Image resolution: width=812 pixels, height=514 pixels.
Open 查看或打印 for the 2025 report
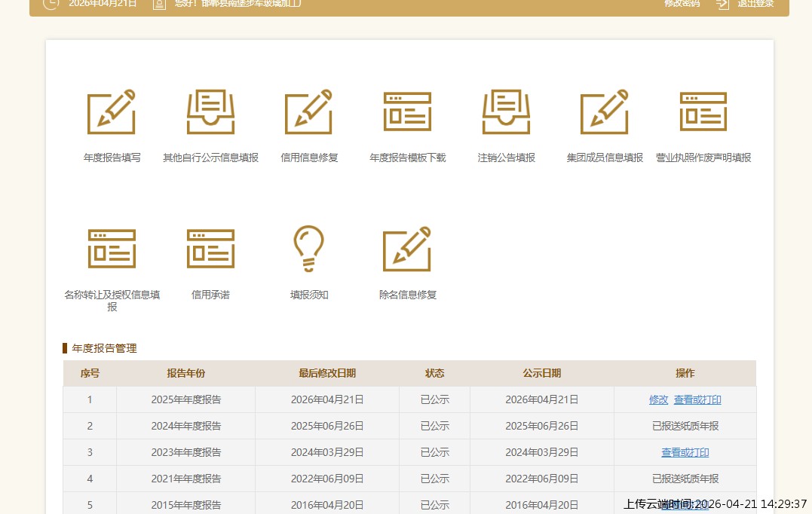click(697, 399)
